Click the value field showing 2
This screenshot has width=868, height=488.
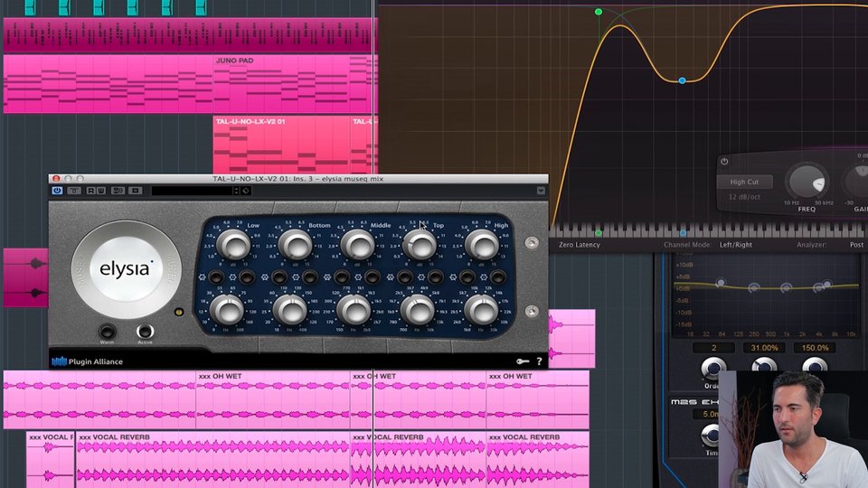[713, 348]
